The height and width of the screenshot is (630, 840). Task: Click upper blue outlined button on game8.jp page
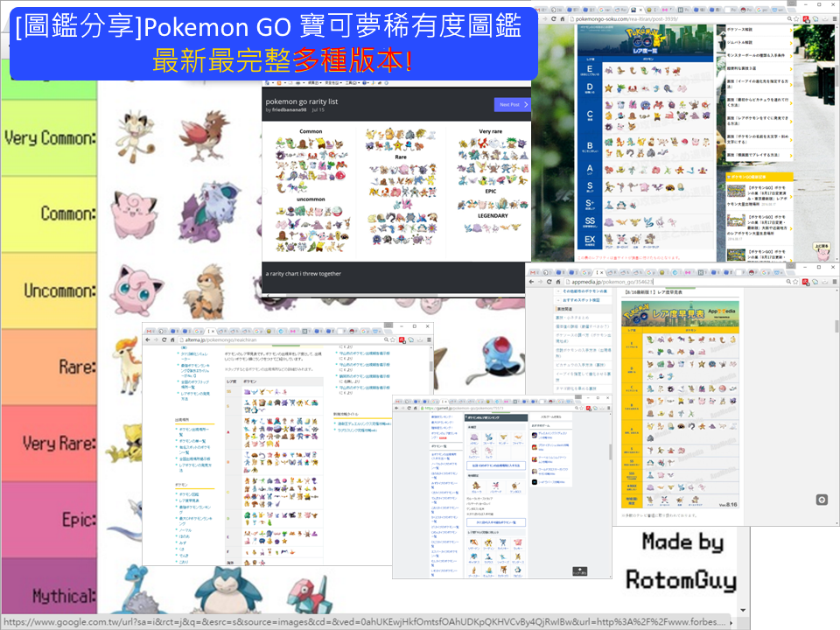495,465
